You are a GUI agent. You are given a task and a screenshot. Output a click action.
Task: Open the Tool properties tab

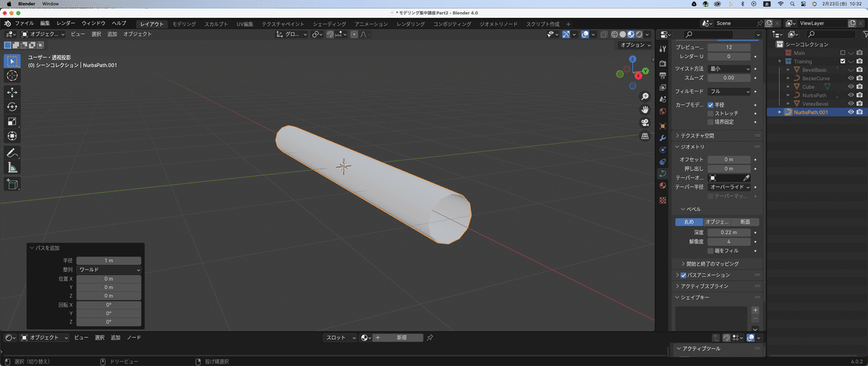coord(663,48)
